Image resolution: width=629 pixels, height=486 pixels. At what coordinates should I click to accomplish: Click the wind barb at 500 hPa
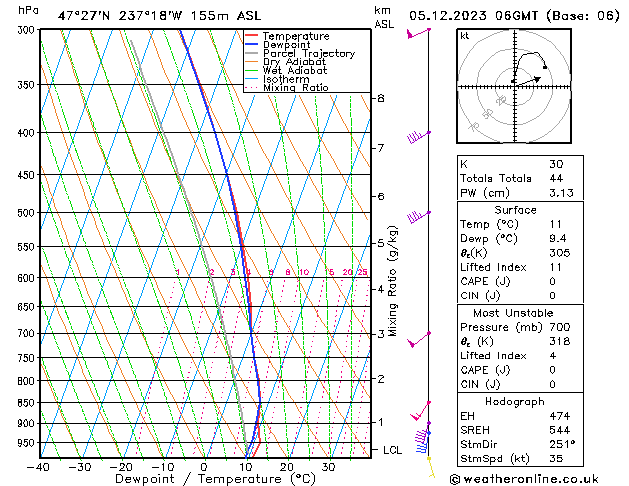click(x=418, y=217)
